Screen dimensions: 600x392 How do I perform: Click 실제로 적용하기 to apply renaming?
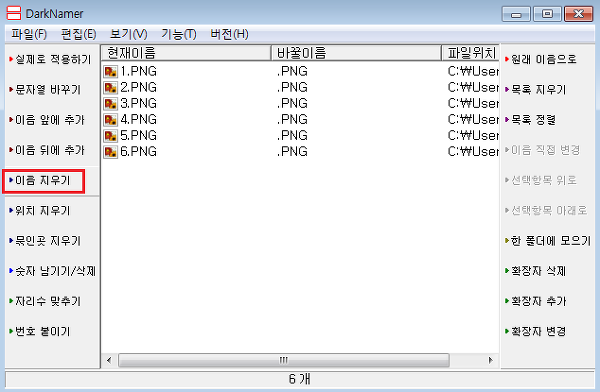tap(50, 59)
